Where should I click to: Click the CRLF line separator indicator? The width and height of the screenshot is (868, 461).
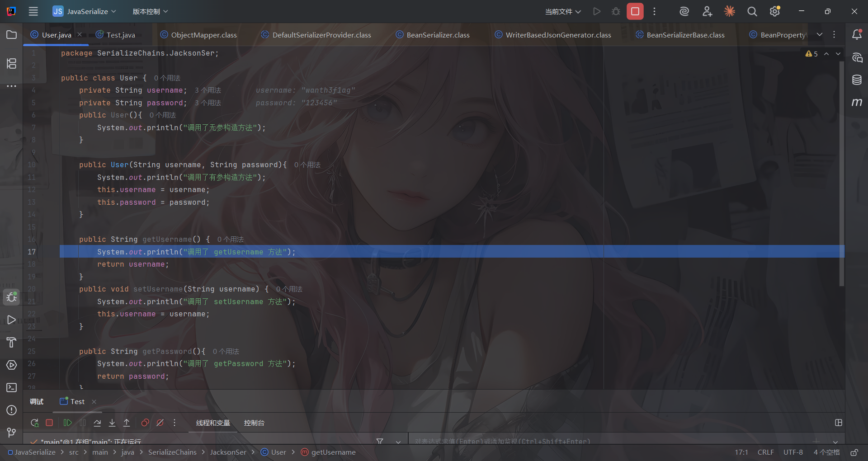click(x=765, y=452)
